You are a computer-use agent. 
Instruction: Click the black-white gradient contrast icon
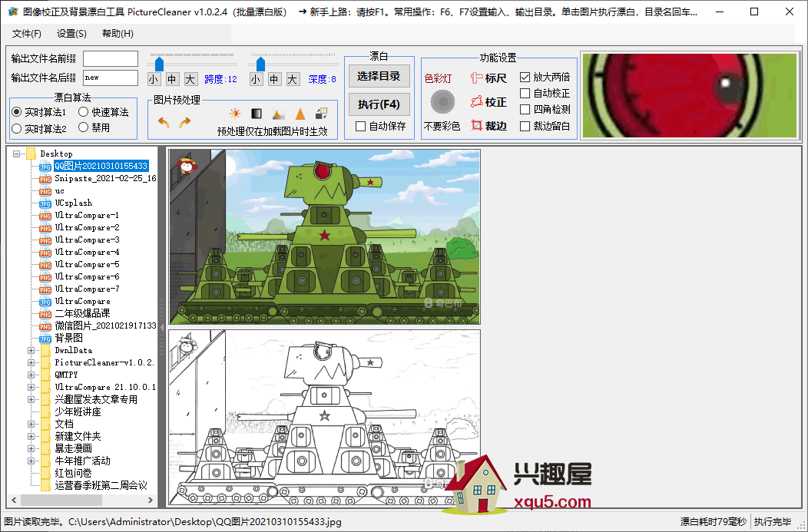(x=257, y=114)
